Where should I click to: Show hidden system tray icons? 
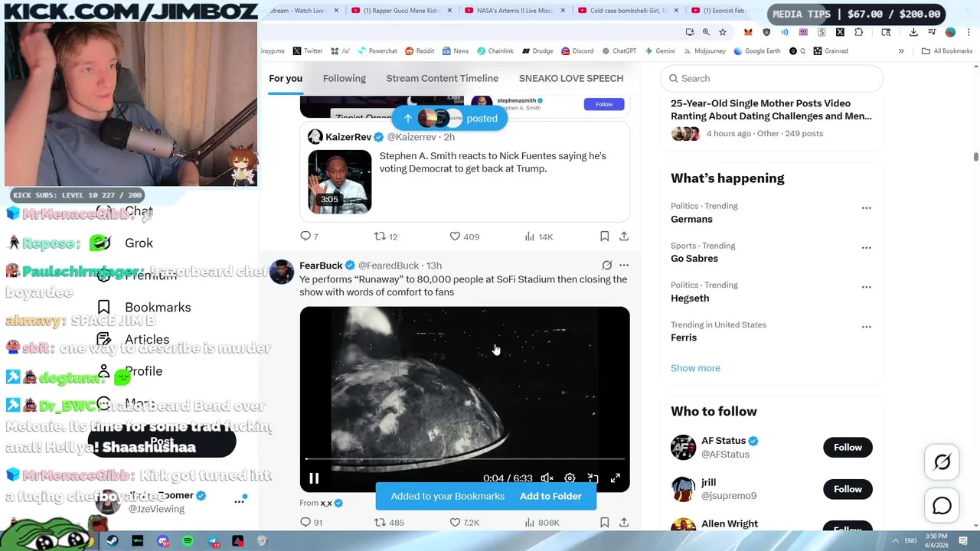tap(895, 540)
